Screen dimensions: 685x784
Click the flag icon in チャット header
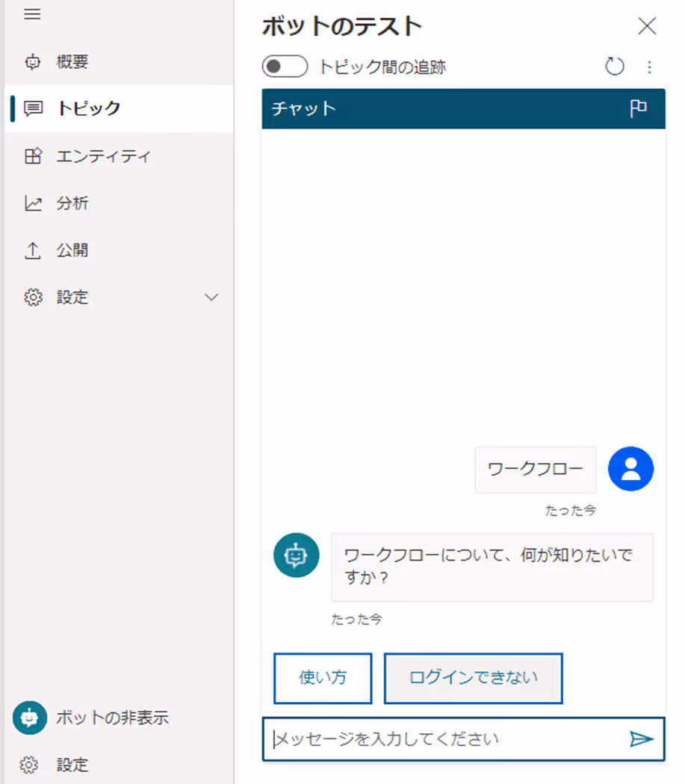(x=639, y=108)
